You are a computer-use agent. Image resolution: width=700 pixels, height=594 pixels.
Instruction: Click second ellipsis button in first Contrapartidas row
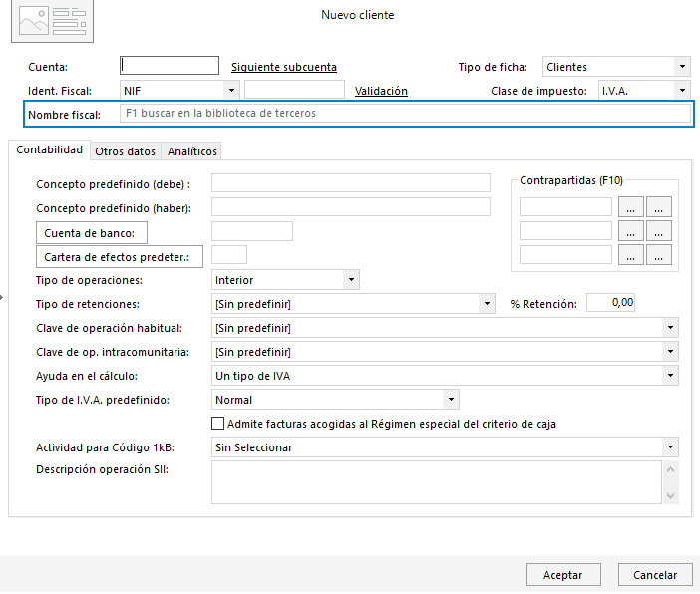point(659,207)
